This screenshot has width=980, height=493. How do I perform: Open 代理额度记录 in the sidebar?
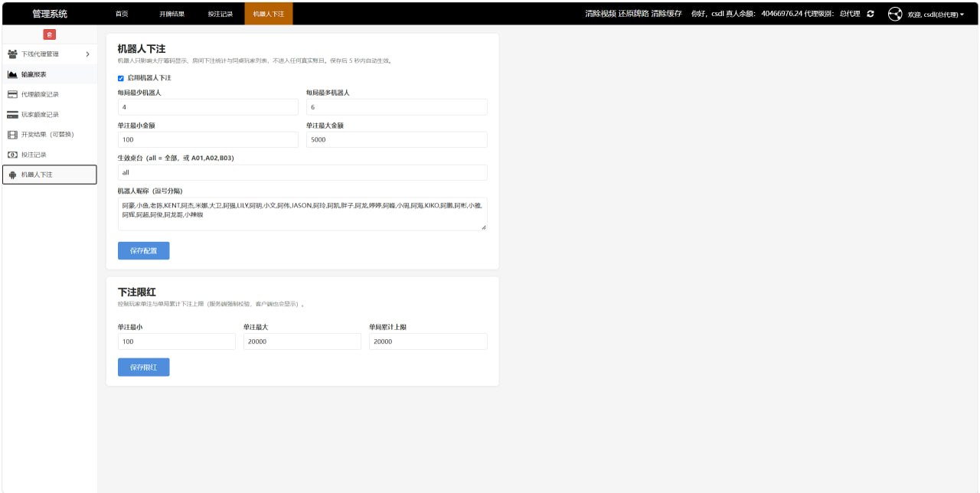coord(49,94)
